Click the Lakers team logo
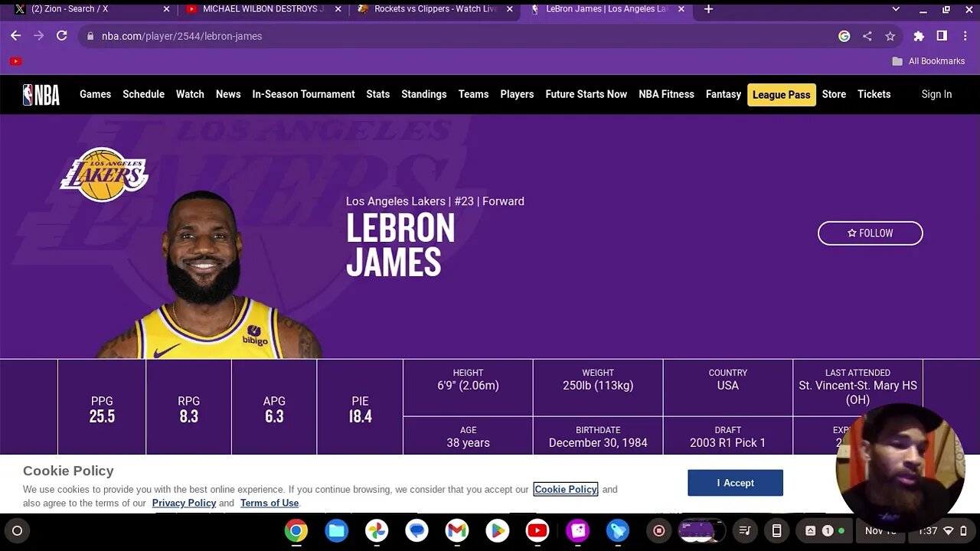The height and width of the screenshot is (551, 980). pos(104,174)
